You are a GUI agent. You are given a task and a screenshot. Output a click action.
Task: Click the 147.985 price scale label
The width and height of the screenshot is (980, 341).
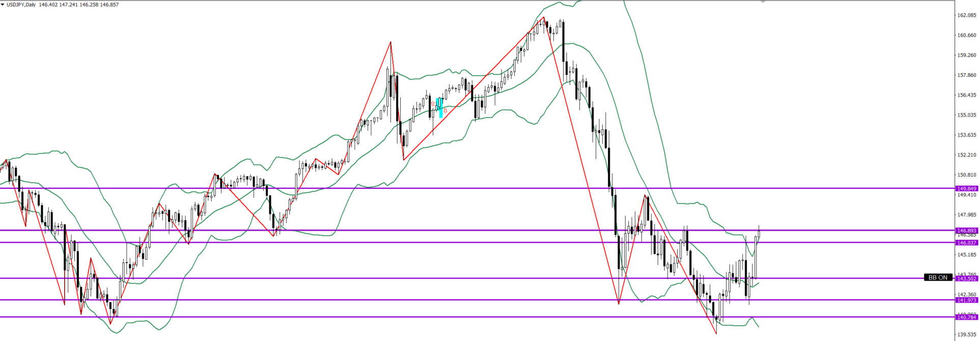(967, 215)
